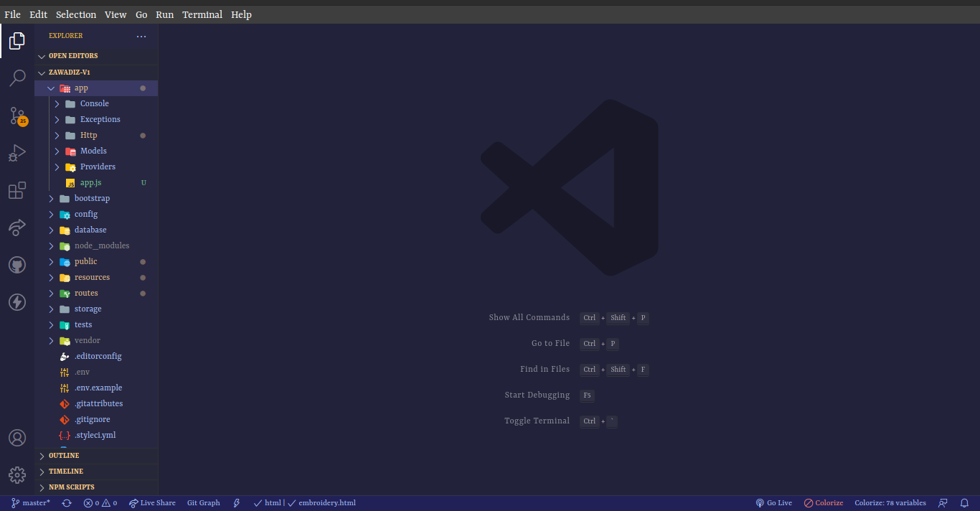Expand the database folder
Screen dimensions: 980x511
(96, 230)
